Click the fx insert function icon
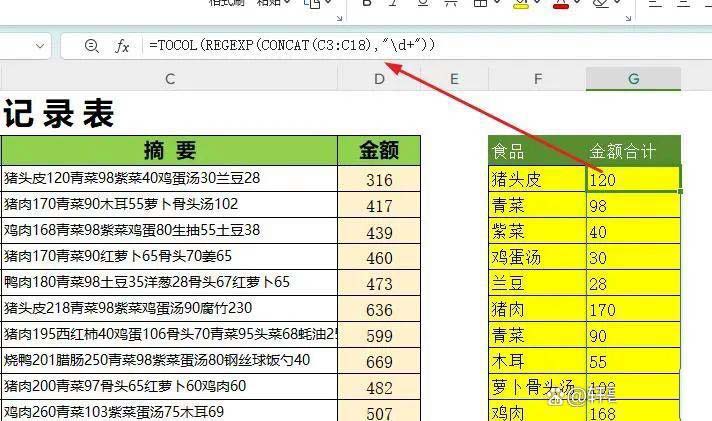 (x=123, y=46)
